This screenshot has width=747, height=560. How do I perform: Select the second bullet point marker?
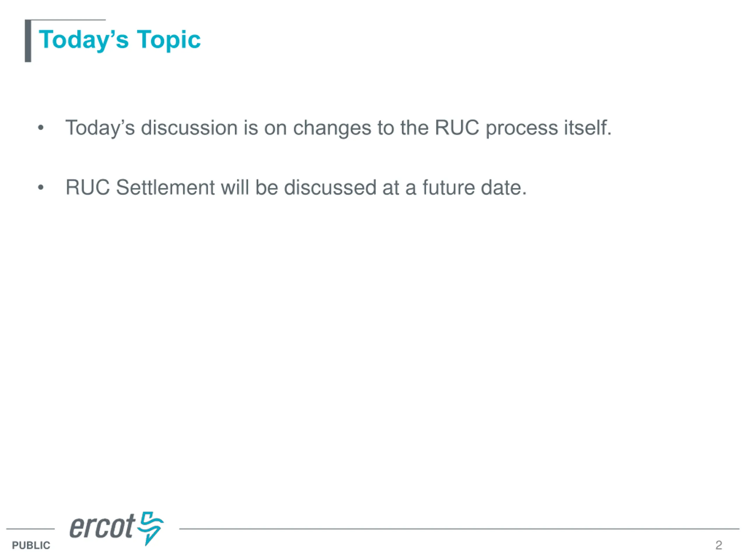(41, 187)
